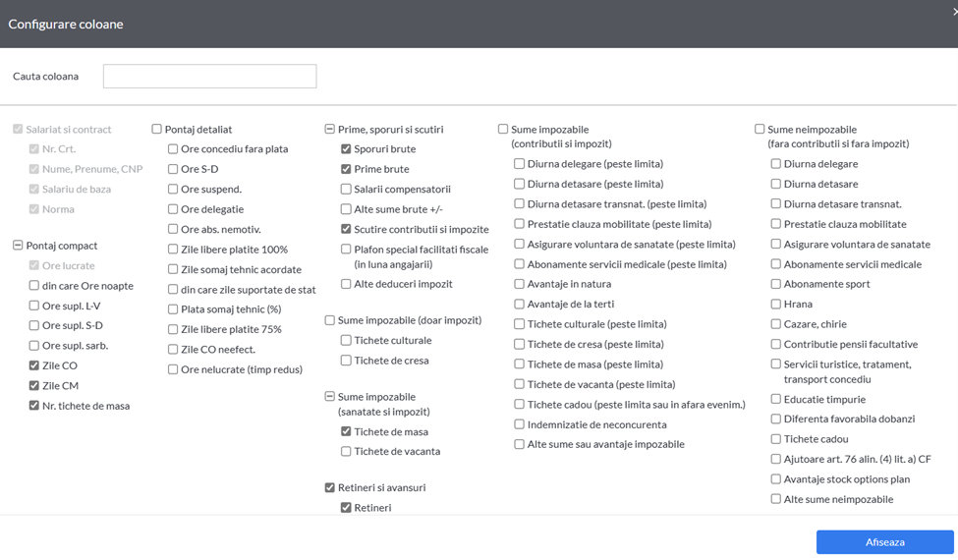Screen dimensions: 958x560
Task: Enable Educatie timpurie
Action: [776, 400]
